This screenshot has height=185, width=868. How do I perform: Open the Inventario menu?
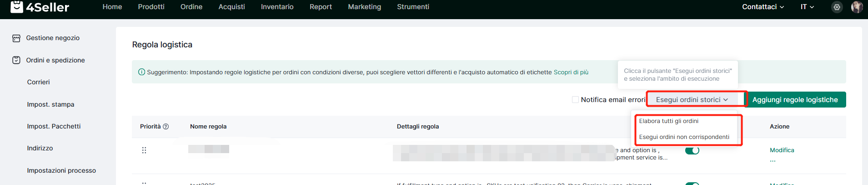point(277,7)
